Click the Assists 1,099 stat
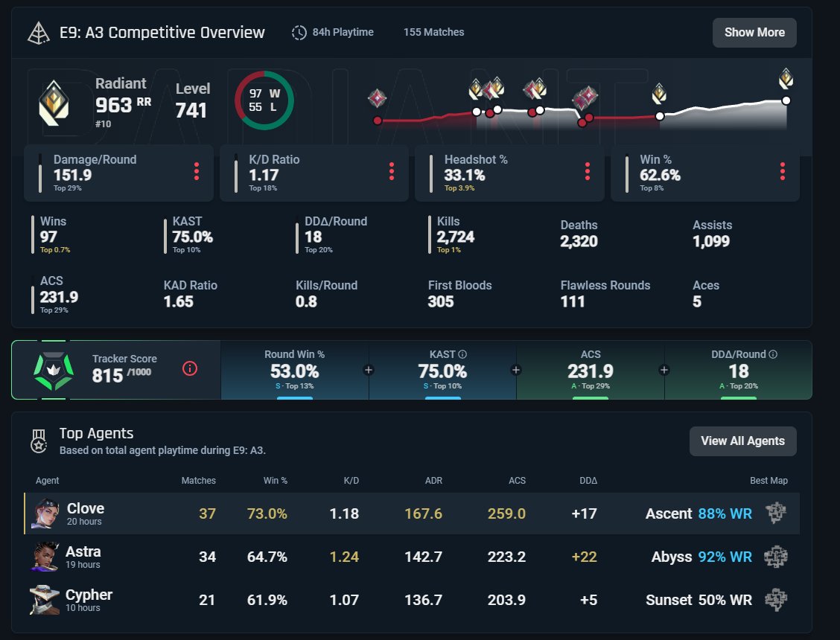This screenshot has width=840, height=640. click(x=712, y=234)
